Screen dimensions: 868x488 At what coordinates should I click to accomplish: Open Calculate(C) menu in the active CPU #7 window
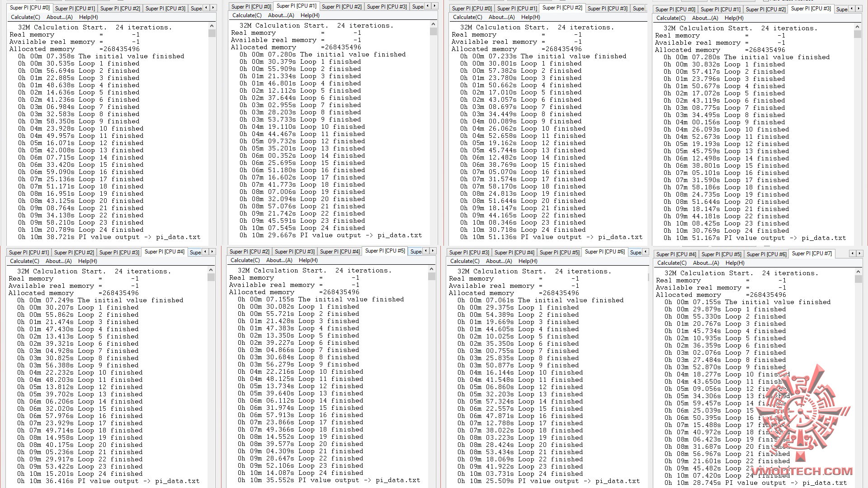click(671, 263)
